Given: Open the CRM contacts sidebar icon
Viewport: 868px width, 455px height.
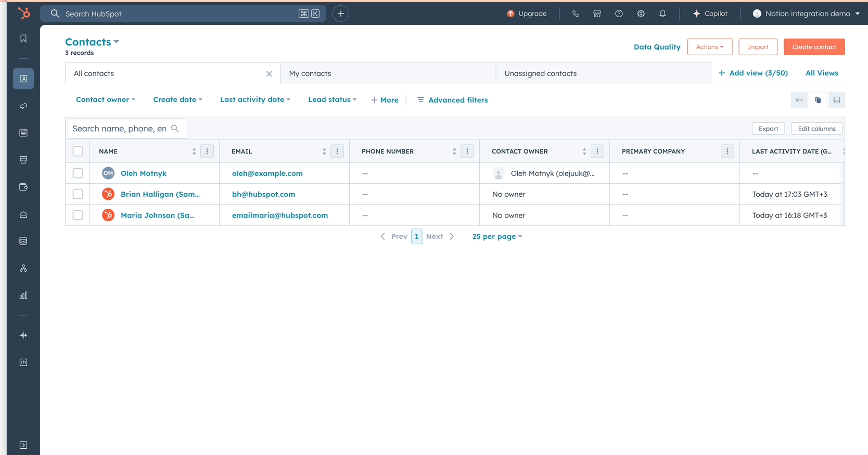Looking at the screenshot, I should tap(23, 79).
